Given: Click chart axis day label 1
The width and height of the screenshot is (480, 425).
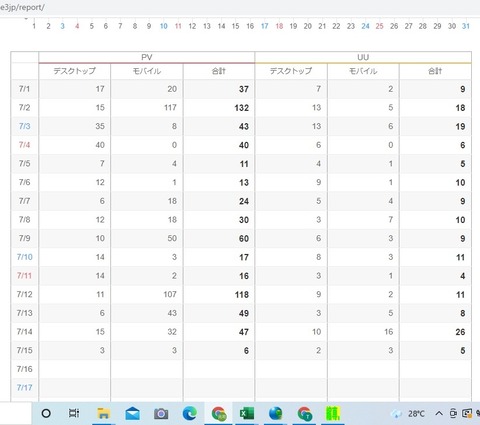Looking at the screenshot, I should coord(34,26).
